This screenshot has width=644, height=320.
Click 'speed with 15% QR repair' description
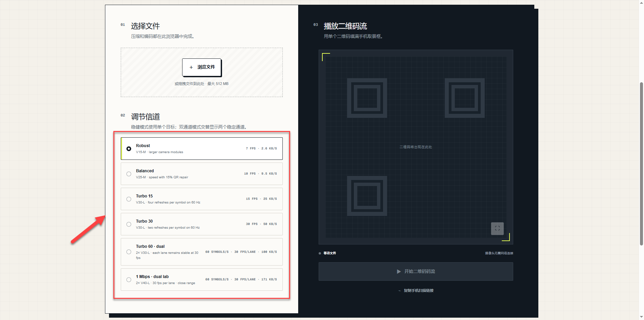point(168,177)
